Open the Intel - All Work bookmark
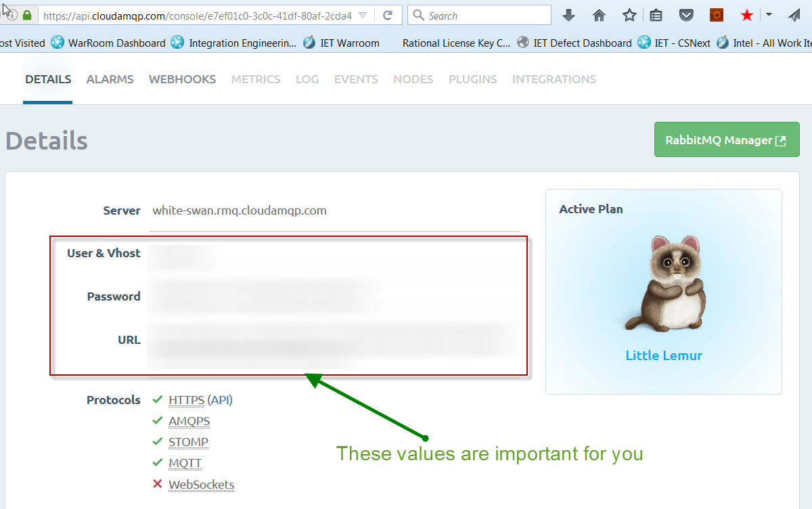 764,43
